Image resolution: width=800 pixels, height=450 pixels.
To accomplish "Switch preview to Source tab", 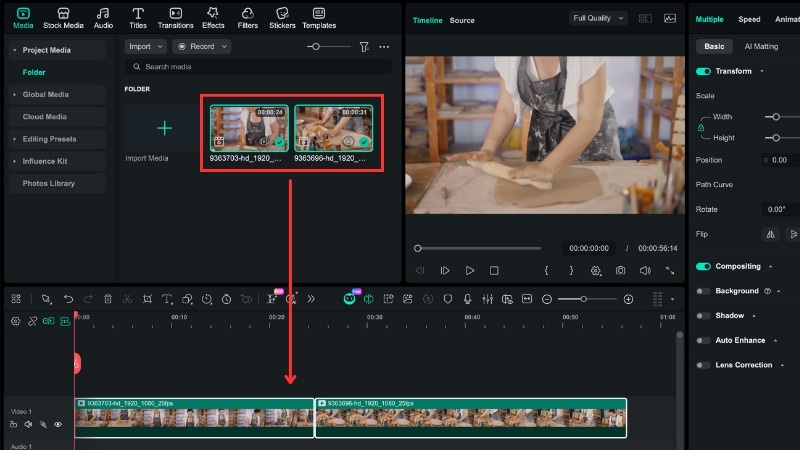I will (462, 20).
